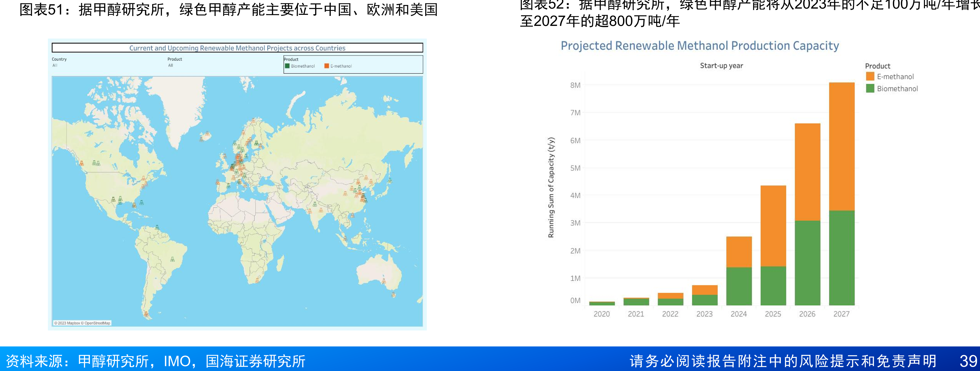
Task: Click the source note '资料来源：甲醇研究所，IMO，国海证券研究所'
Action: tap(156, 361)
